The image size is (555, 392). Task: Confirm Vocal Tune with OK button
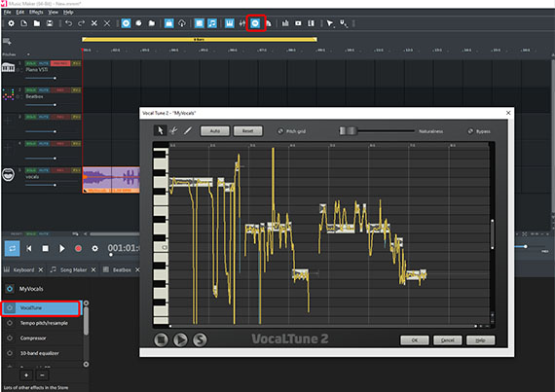point(415,340)
